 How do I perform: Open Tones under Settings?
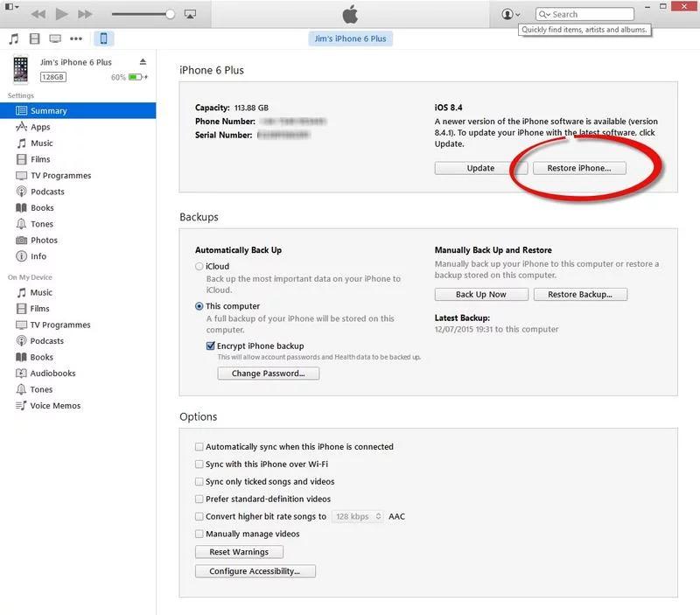coord(78,224)
